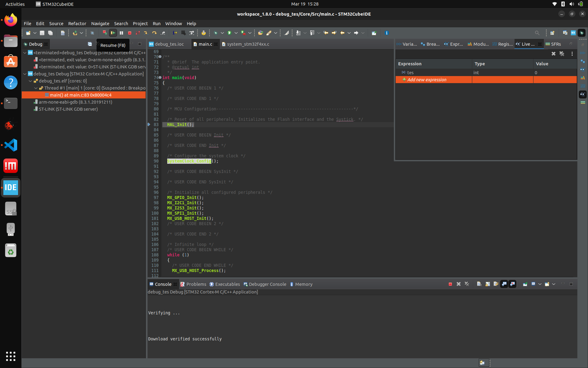The width and height of the screenshot is (588, 368).
Task: Pin the Console view
Action: [525, 284]
